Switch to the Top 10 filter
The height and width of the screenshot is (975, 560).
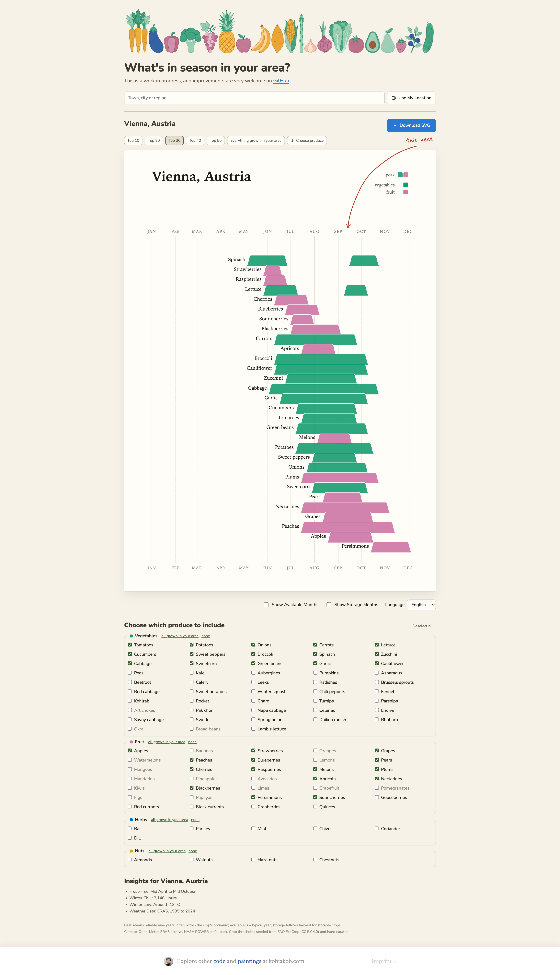(x=133, y=140)
